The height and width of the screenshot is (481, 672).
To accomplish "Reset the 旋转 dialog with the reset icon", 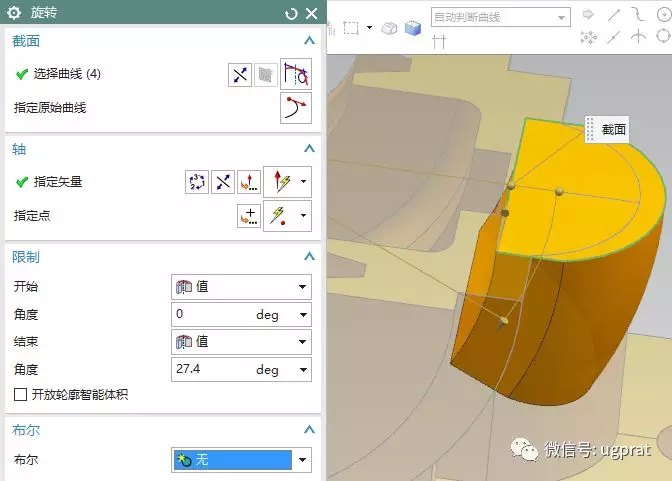I will click(291, 13).
